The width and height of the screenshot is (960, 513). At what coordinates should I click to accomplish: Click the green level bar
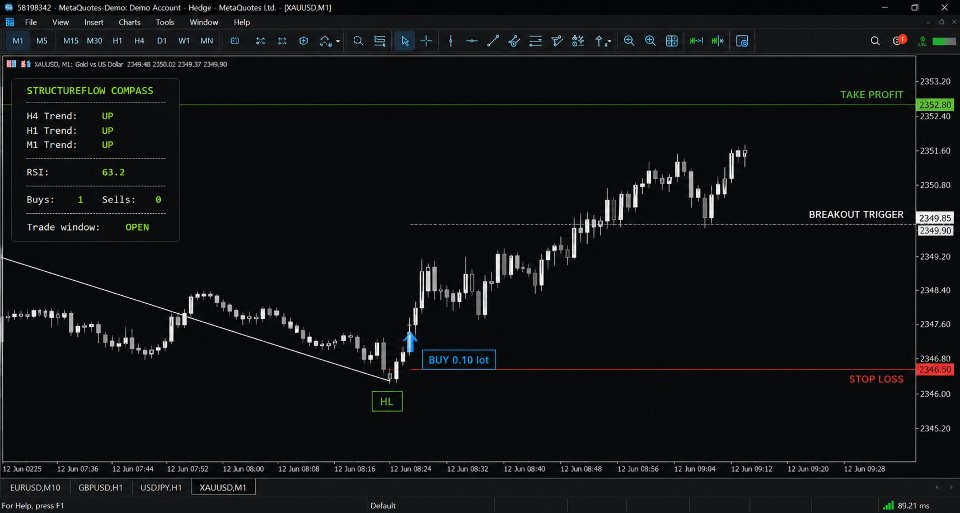pos(943,41)
